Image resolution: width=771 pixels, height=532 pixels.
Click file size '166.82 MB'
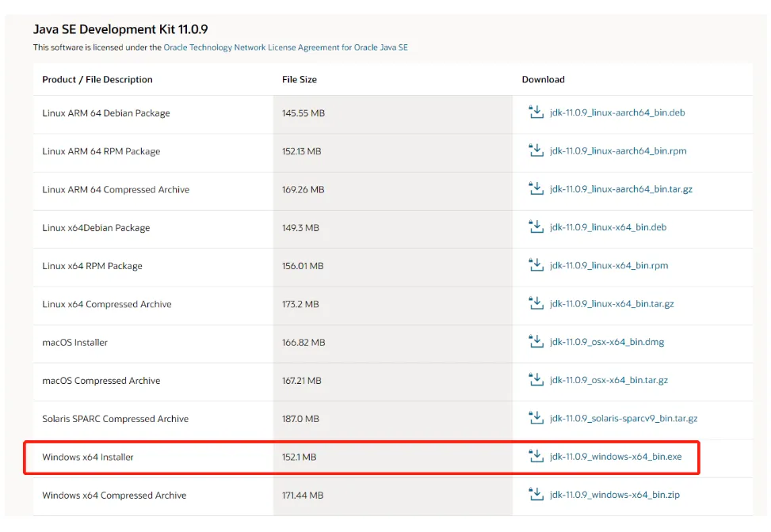click(x=303, y=342)
